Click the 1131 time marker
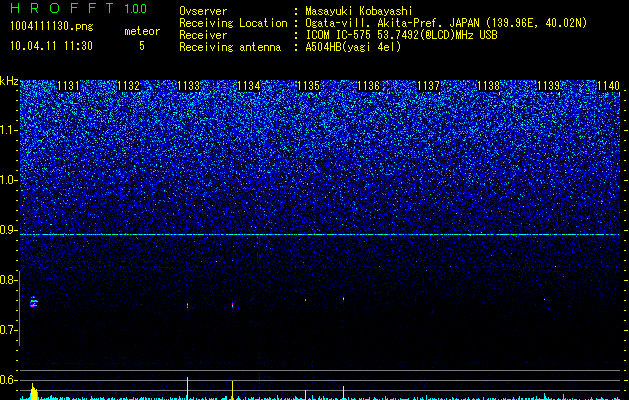629x400 pixels. [69, 86]
